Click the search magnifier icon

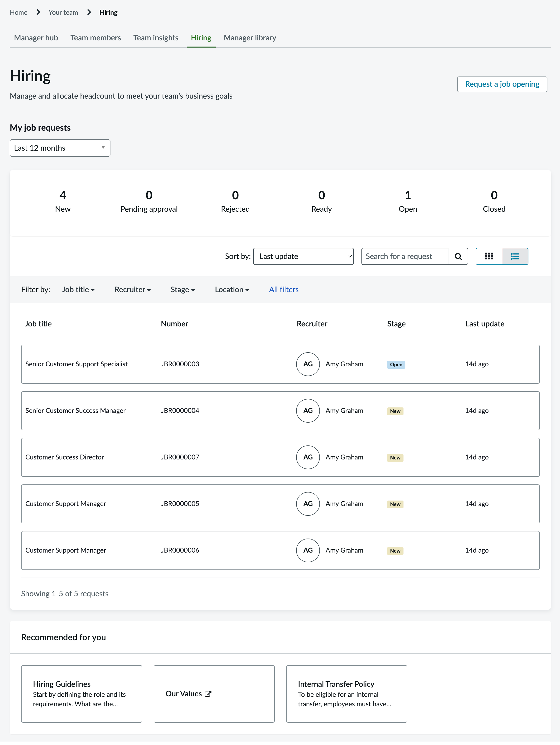point(458,256)
